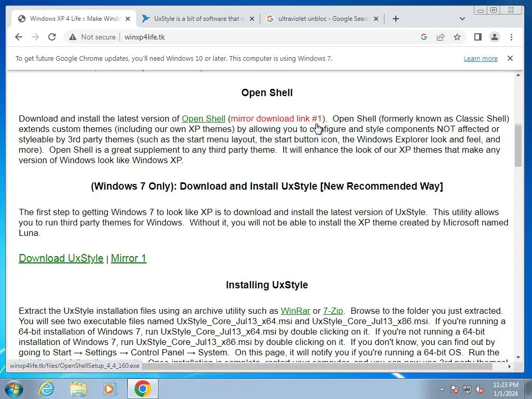Open the Learn more link
Screen dimensions: 532x399
coord(481,58)
